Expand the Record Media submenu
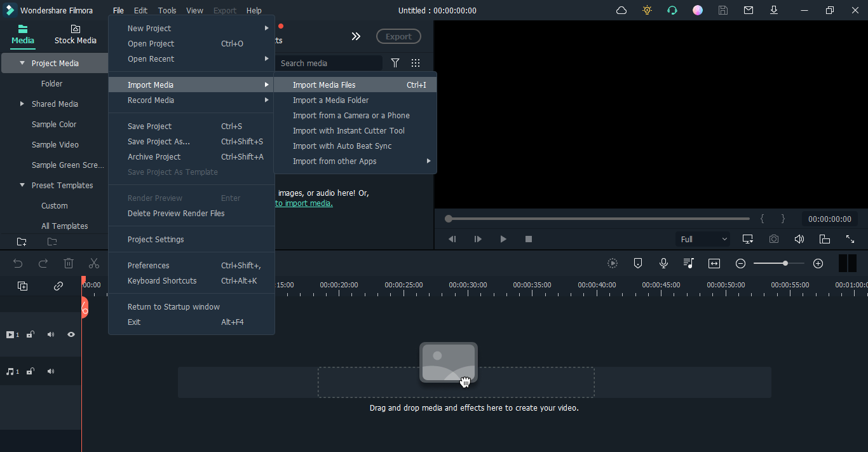This screenshot has height=452, width=868. (x=191, y=100)
